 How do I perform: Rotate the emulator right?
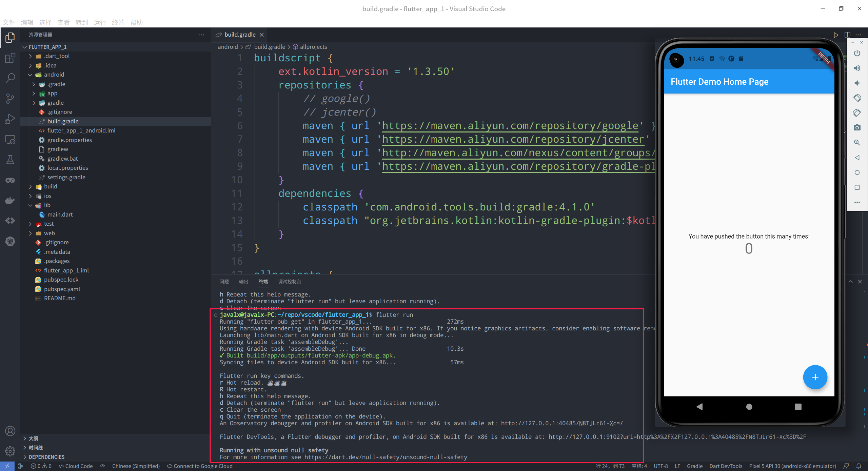(857, 113)
